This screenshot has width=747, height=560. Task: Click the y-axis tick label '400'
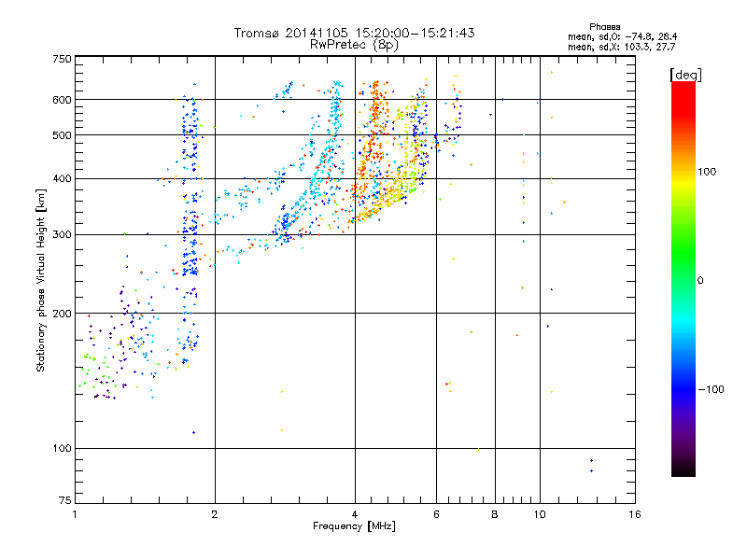[62, 179]
